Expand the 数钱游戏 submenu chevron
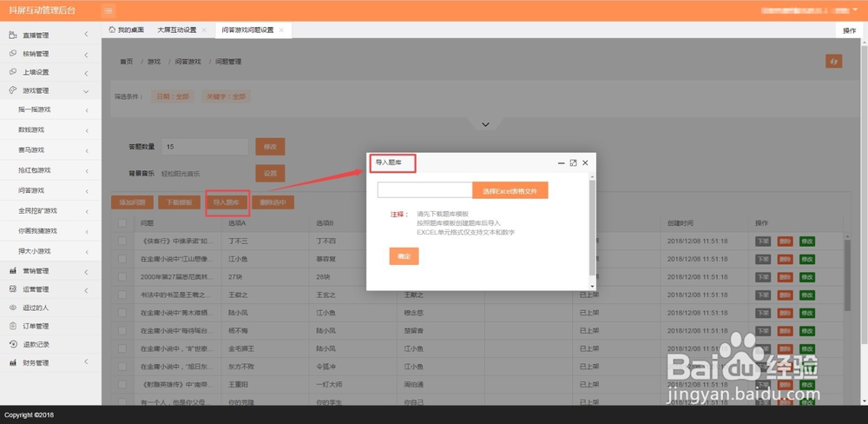The image size is (868, 424). [87, 130]
